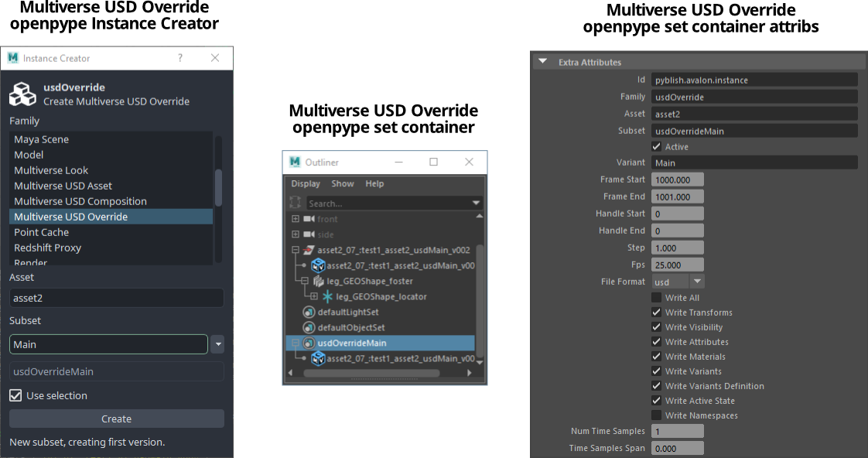Toggle the Write Transforms checkbox
This screenshot has height=458, width=868.
(x=657, y=313)
